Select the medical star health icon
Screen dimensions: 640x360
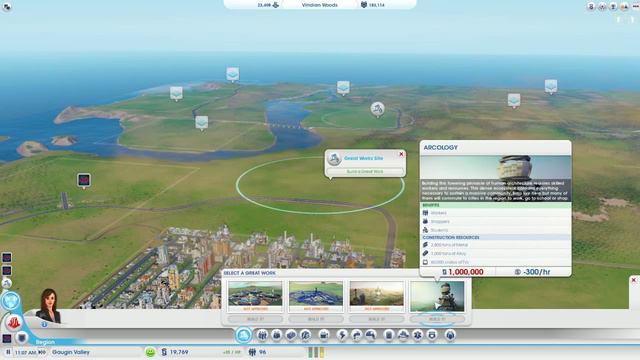pyautogui.click(x=418, y=335)
